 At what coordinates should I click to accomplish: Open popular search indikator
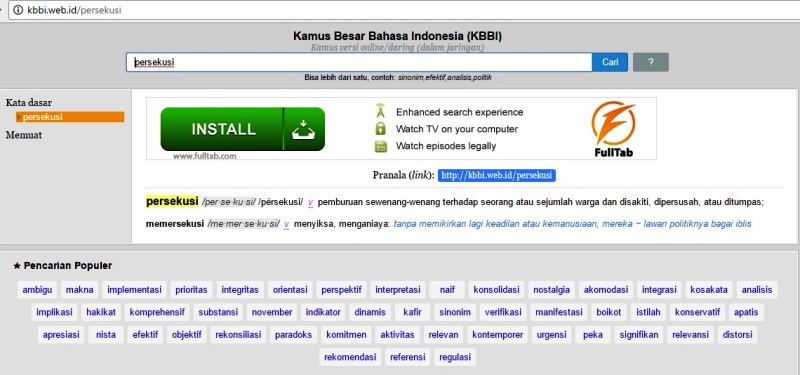(x=323, y=312)
